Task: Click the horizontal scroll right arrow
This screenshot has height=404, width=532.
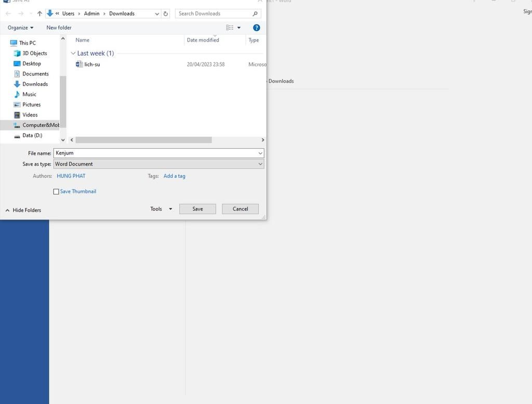Action: pyautogui.click(x=262, y=140)
